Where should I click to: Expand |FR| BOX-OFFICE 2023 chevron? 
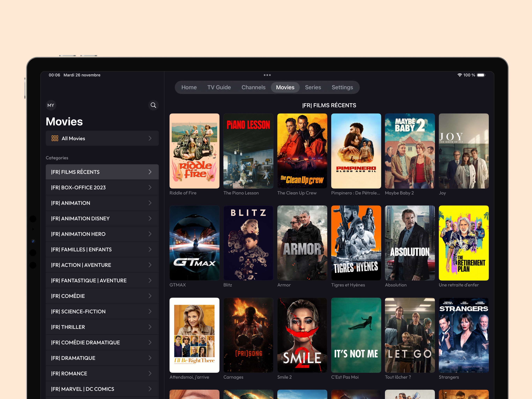pos(150,187)
